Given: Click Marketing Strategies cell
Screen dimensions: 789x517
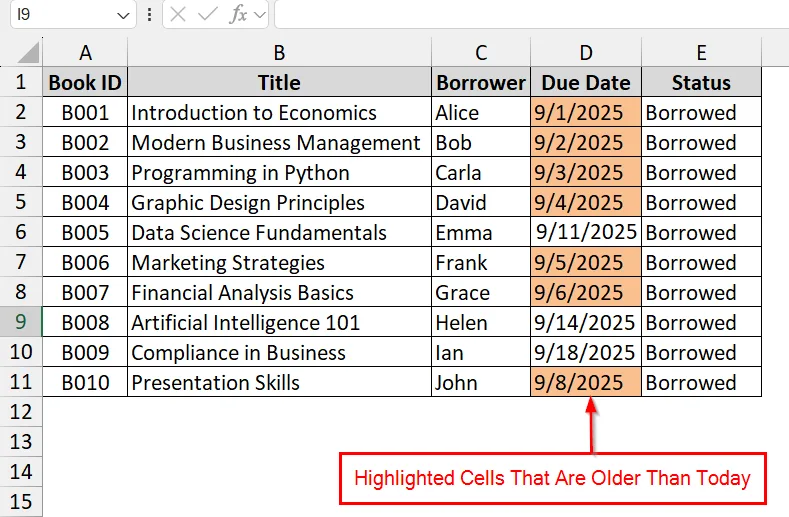Looking at the screenshot, I should point(279,262).
